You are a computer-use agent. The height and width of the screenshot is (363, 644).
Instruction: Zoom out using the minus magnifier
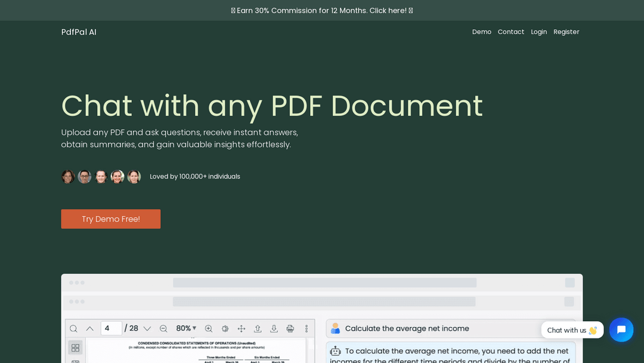pos(163,328)
